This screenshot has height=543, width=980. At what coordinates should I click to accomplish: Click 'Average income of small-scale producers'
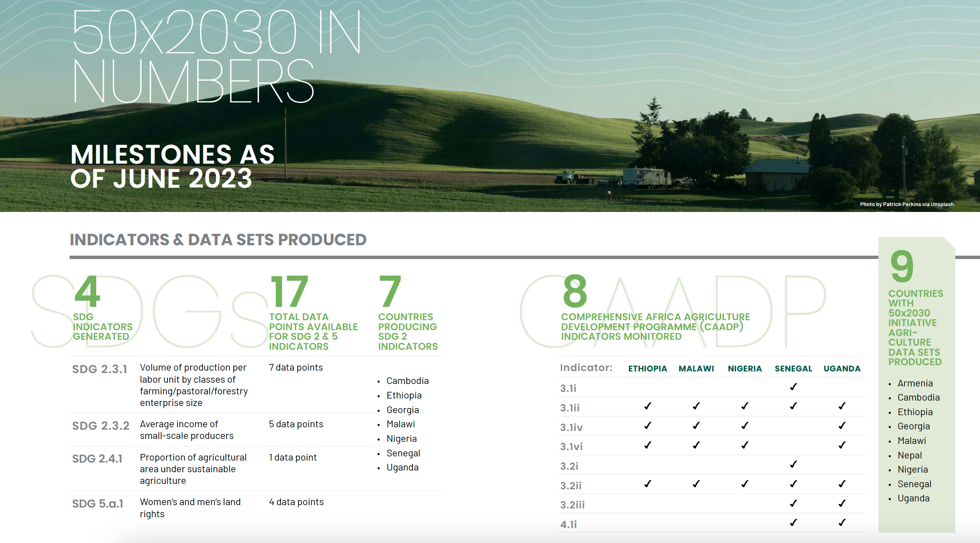click(x=187, y=430)
